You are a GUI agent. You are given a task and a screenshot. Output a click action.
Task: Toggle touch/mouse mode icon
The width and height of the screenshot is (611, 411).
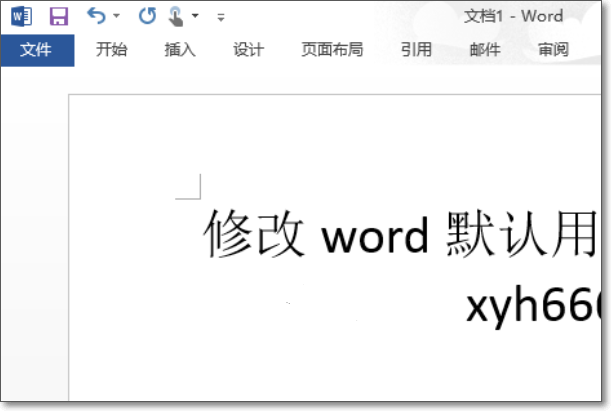coord(176,17)
